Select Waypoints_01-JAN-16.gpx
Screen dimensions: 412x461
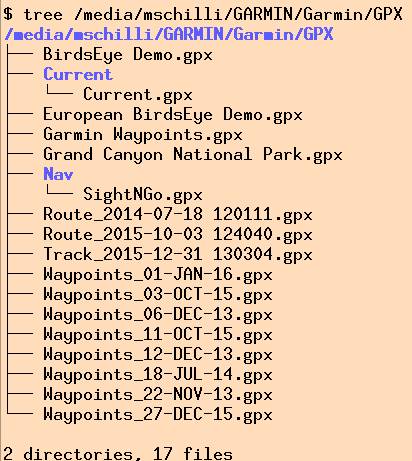coord(158,275)
